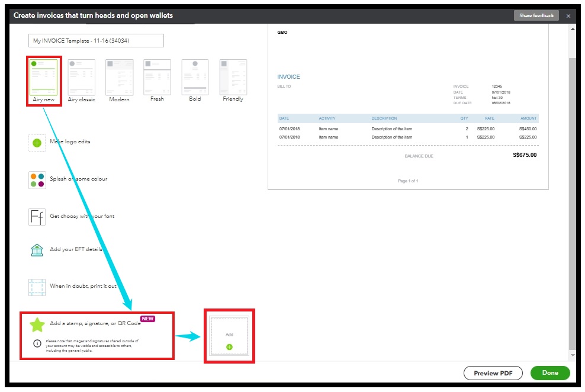585x392 pixels.
Task: Edit the invoice template name field
Action: [96, 40]
